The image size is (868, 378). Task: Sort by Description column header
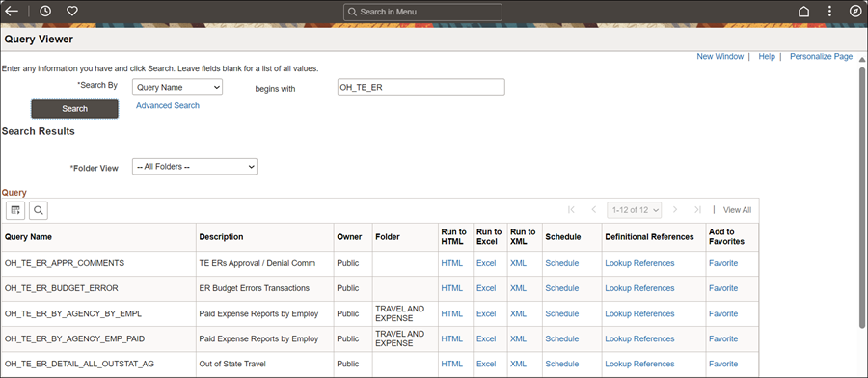[x=221, y=237]
